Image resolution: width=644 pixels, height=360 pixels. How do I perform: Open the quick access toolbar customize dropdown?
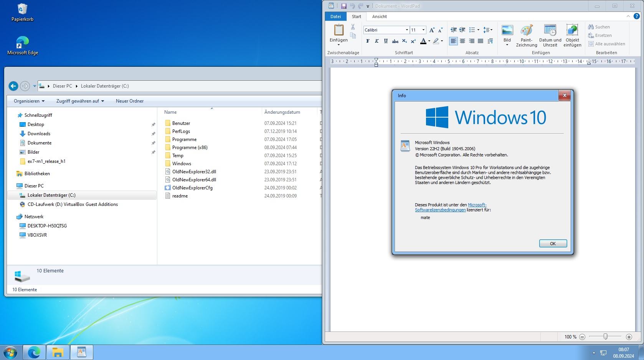368,6
